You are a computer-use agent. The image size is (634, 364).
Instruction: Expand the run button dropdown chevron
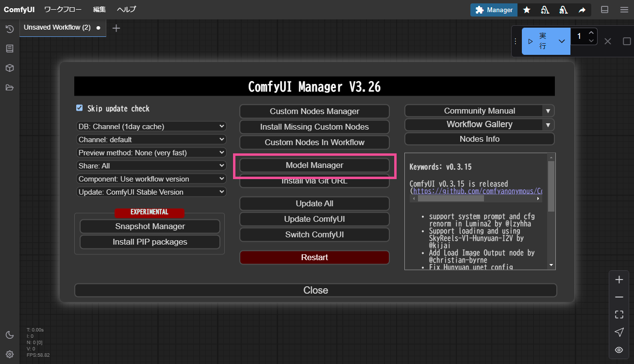pyautogui.click(x=562, y=41)
